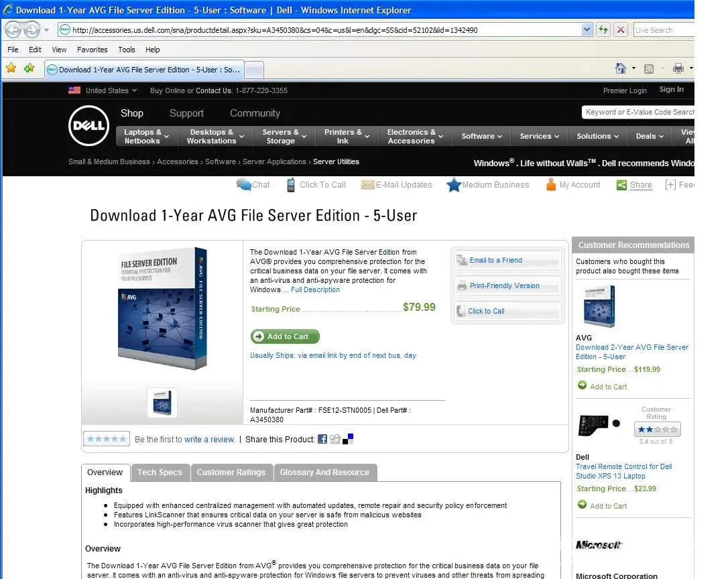This screenshot has width=728, height=579.
Task: Open Chat with the speech bubble icon
Action: coord(243,184)
